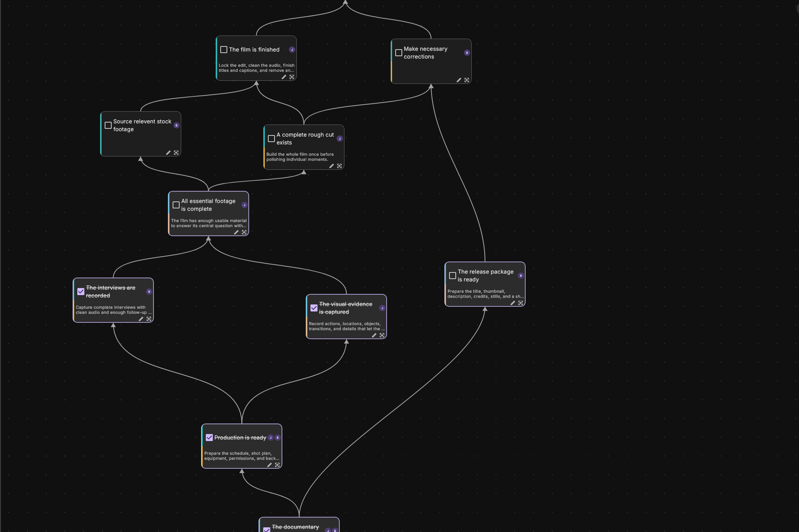Uncheck 'Production is ready' task

point(209,438)
